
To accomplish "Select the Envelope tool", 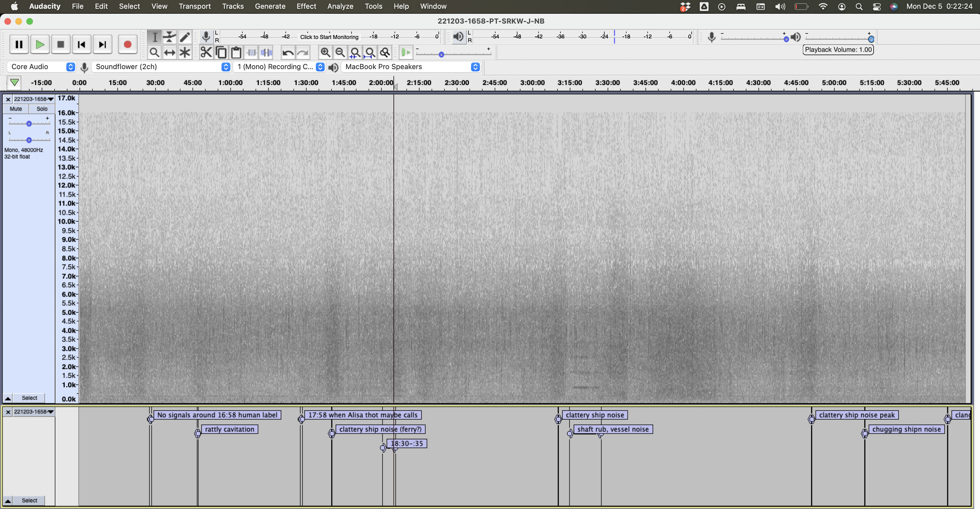I will pyautogui.click(x=170, y=37).
